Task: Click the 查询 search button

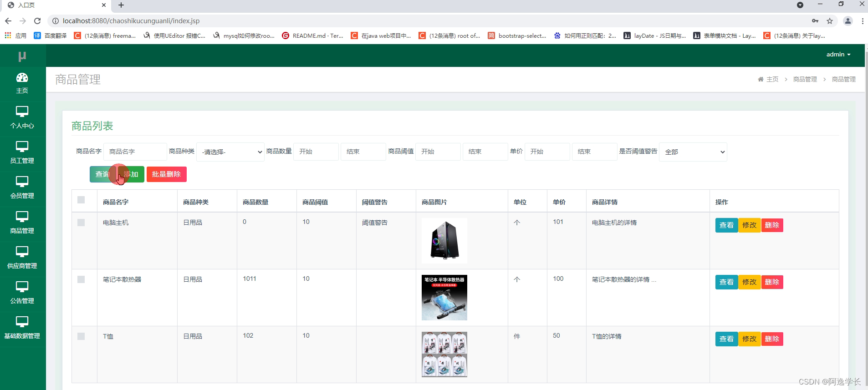Action: [102, 174]
